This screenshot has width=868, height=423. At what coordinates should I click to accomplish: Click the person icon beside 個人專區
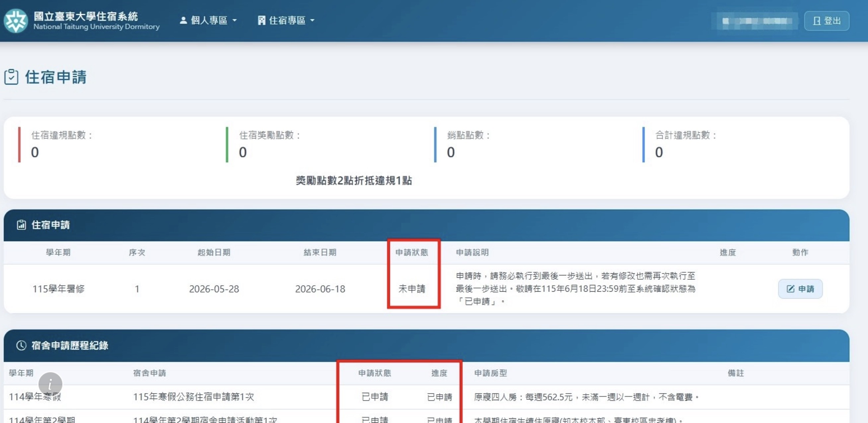(183, 21)
